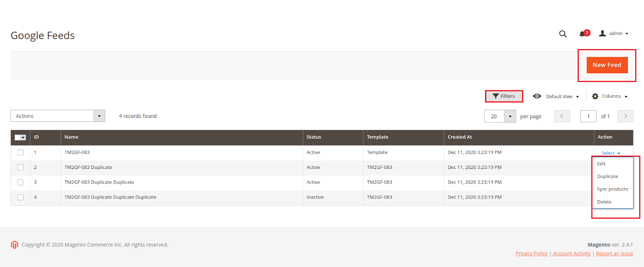Sort by the Created At column header
The height and width of the screenshot is (267, 644).
[x=519, y=138]
